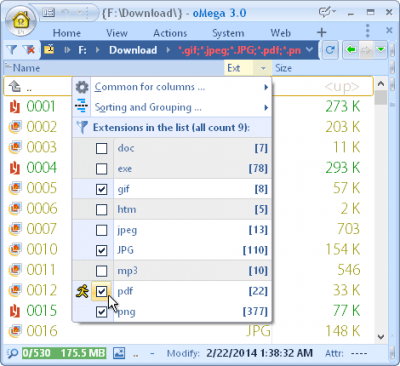Image resolution: width=400 pixels, height=366 pixels.
Task: Open Sorting and Grouping menu entry
Action: [172, 107]
